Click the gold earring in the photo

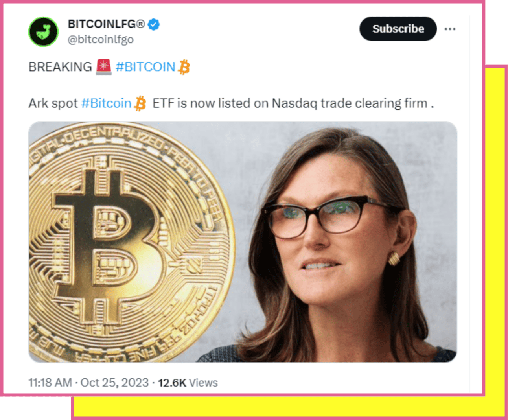394,259
